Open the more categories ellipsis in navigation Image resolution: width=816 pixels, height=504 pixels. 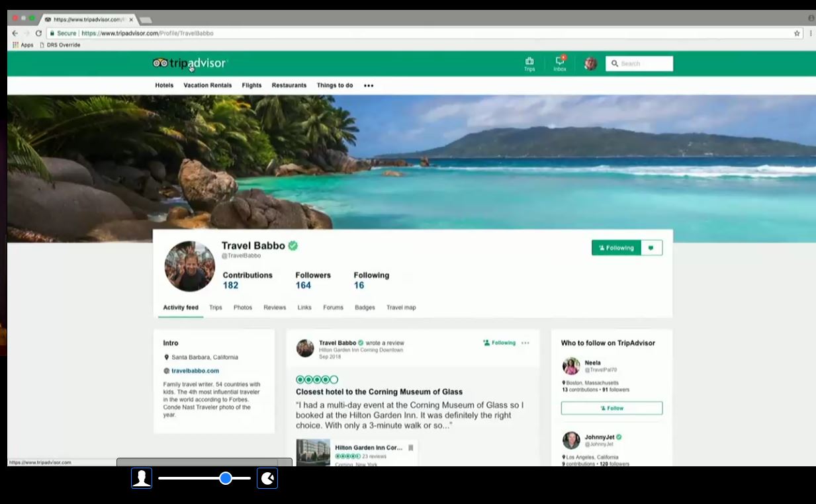369,85
